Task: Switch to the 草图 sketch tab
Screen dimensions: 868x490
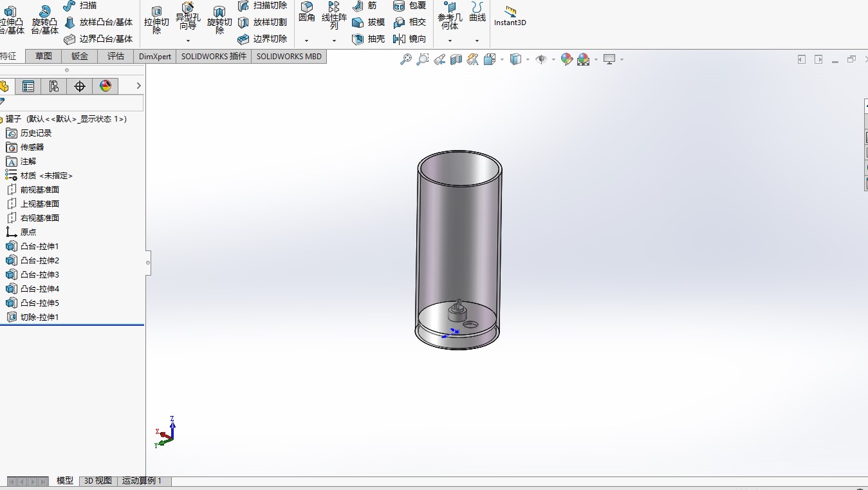Action: coord(44,56)
